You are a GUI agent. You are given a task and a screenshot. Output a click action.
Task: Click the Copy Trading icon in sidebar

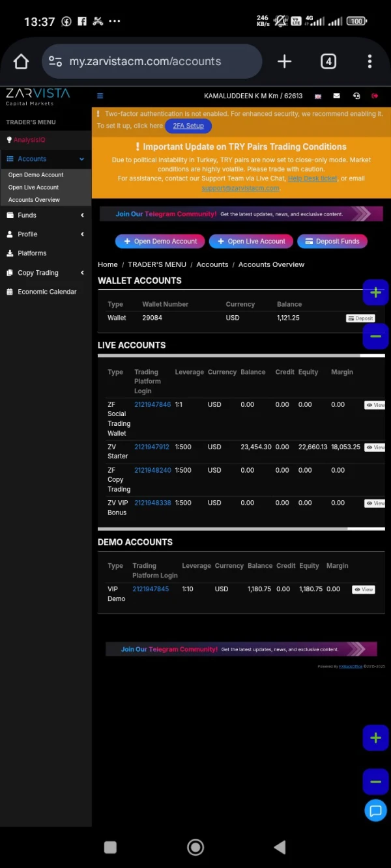[10, 273]
